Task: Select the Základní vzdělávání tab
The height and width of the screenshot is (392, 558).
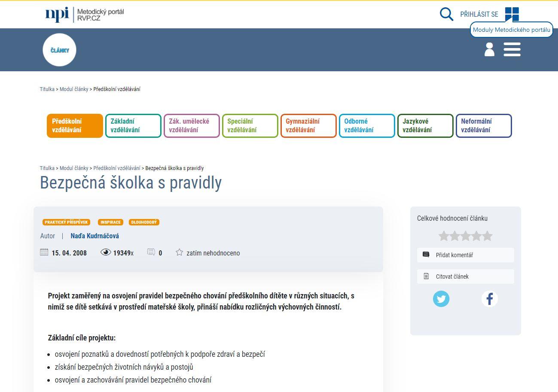Action: pos(133,126)
